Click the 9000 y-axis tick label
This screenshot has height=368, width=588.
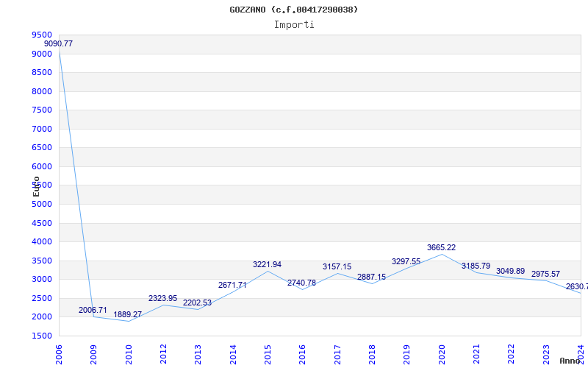(x=42, y=54)
